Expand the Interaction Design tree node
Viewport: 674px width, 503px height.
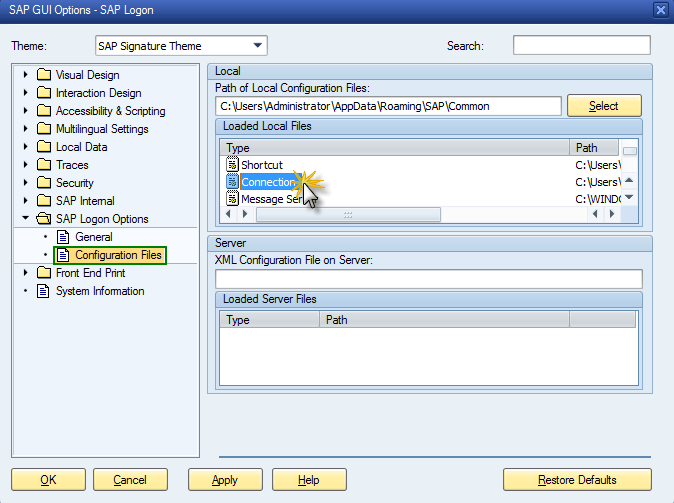click(26, 92)
